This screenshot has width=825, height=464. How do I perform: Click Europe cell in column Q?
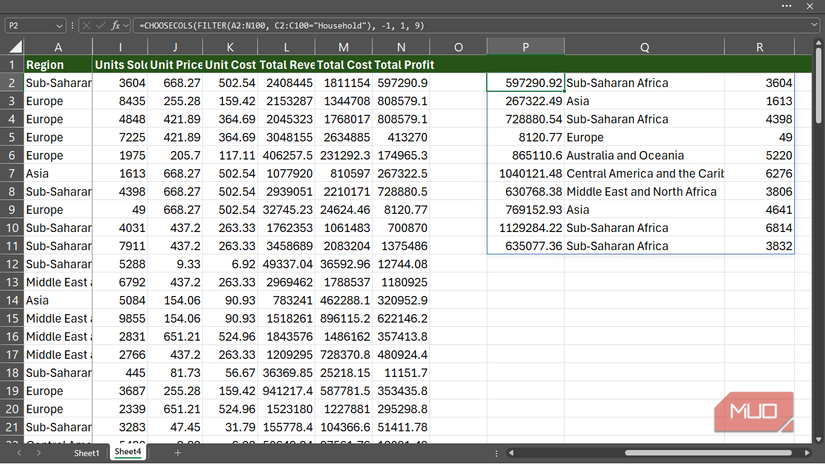[x=644, y=137]
